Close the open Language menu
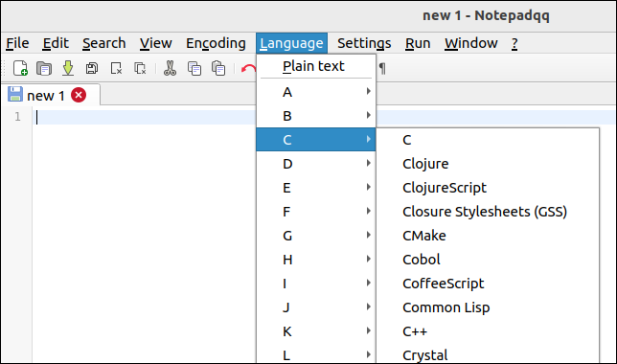The image size is (617, 364). pyautogui.click(x=291, y=43)
